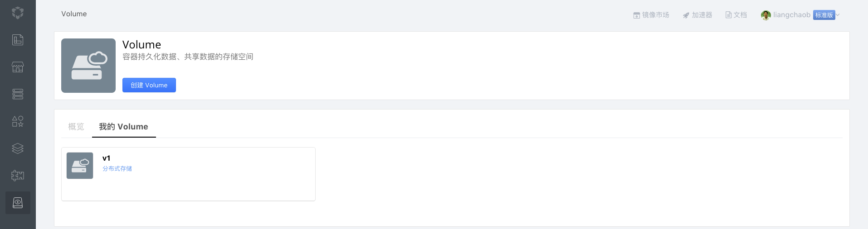This screenshot has height=229, width=868.
Task: Select the stacked layers icon in sidebar
Action: click(18, 148)
